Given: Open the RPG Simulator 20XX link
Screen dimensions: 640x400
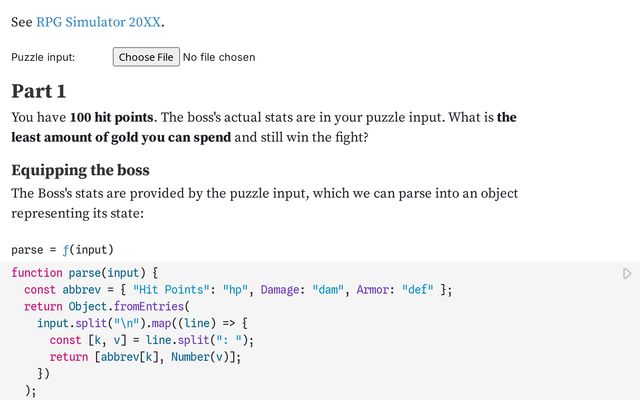Looking at the screenshot, I should tap(99, 22).
